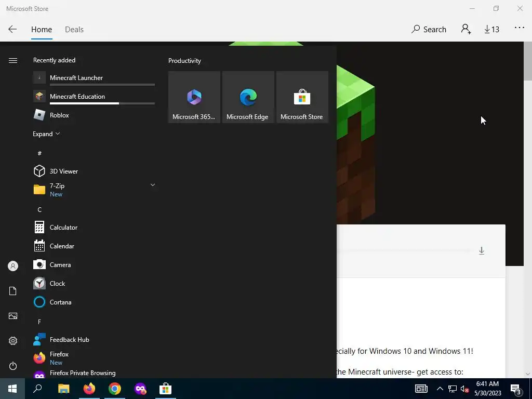The height and width of the screenshot is (399, 532).
Task: Open the Microsoft Store tile
Action: click(302, 97)
